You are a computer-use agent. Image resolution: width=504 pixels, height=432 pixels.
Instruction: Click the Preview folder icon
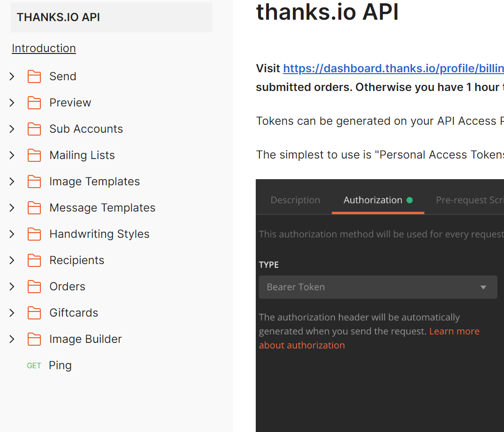pos(34,103)
